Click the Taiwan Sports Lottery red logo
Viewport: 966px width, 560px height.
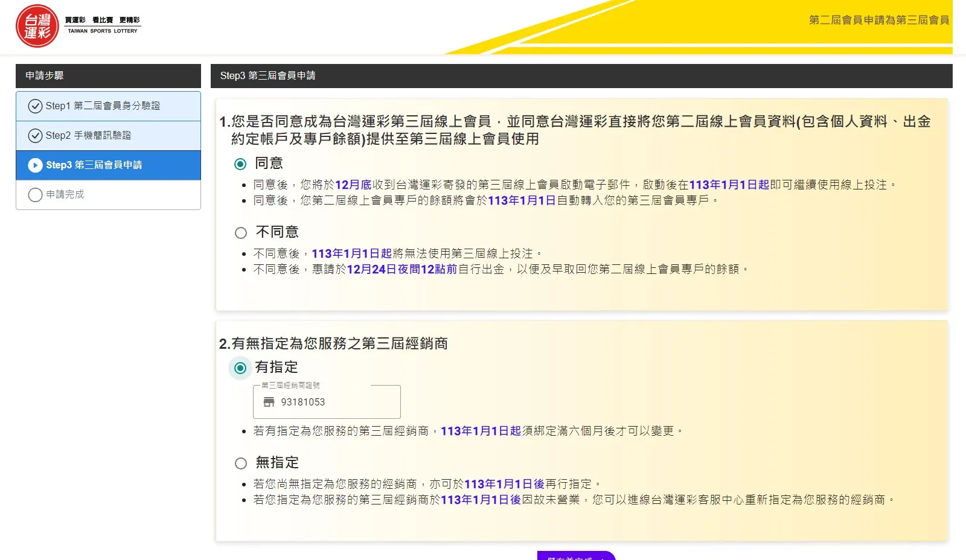coord(37,26)
